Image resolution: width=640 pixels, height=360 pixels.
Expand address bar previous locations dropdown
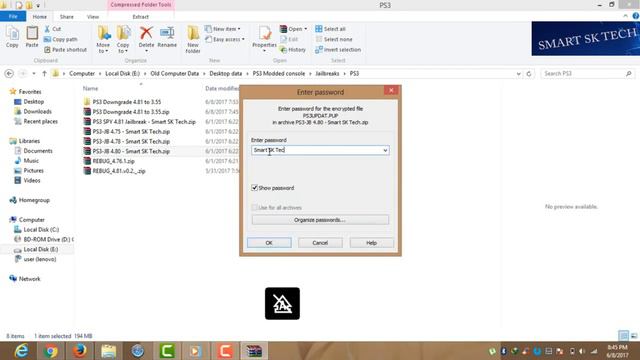(x=518, y=73)
